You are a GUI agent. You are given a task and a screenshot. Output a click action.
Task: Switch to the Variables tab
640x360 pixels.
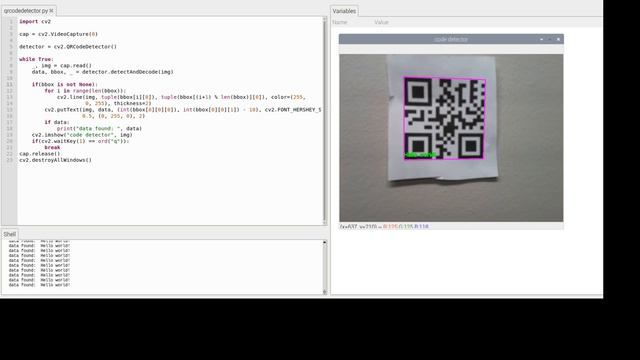(x=344, y=11)
